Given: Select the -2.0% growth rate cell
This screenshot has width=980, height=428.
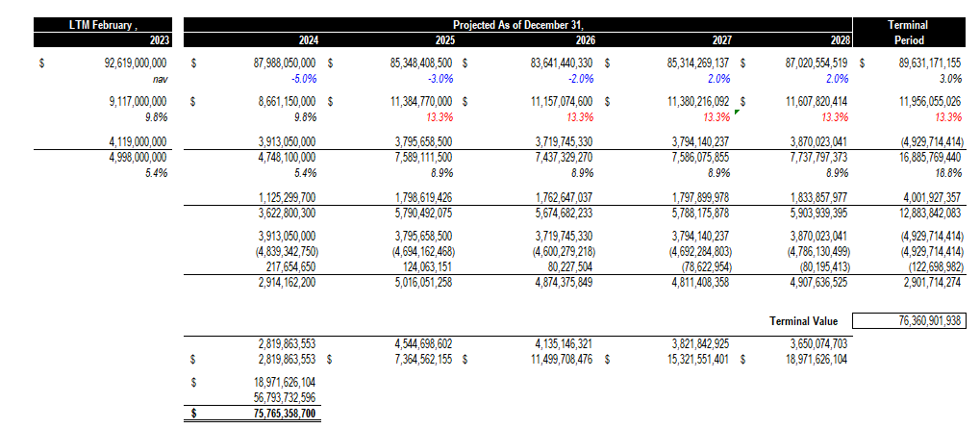Looking at the screenshot, I should click(x=581, y=80).
